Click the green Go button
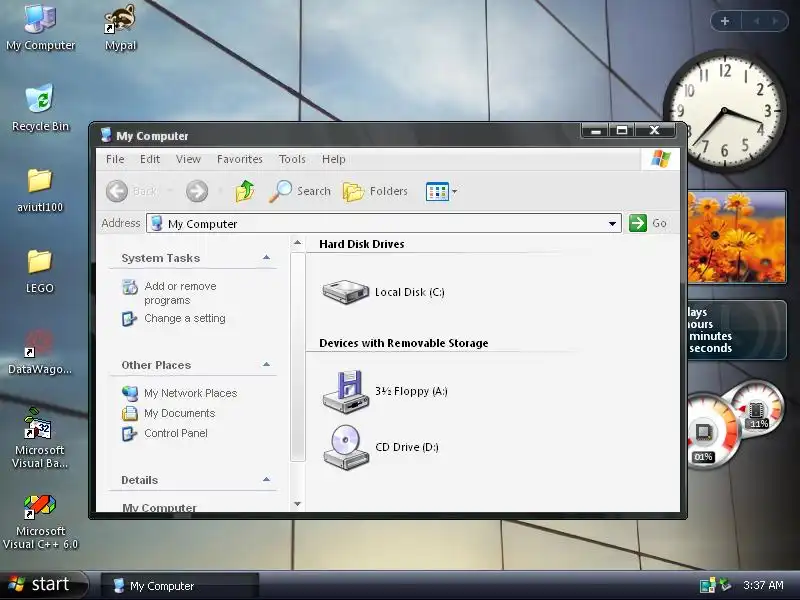This screenshot has width=800, height=600. click(648, 223)
